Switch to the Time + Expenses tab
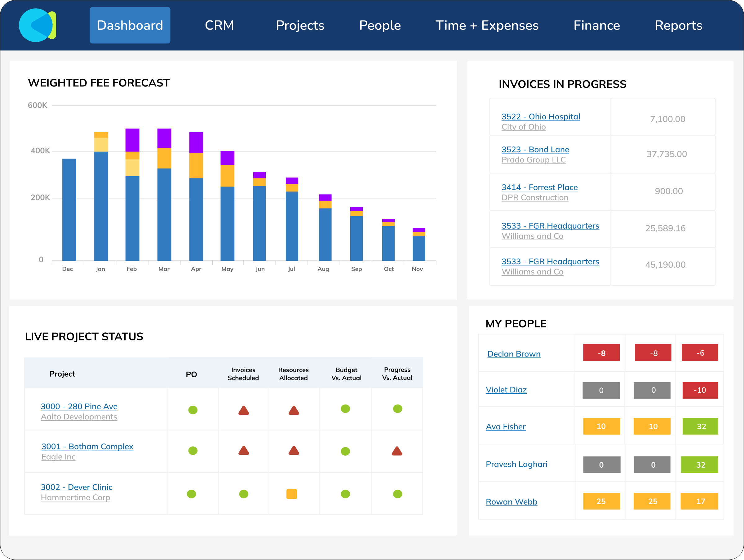 487,25
